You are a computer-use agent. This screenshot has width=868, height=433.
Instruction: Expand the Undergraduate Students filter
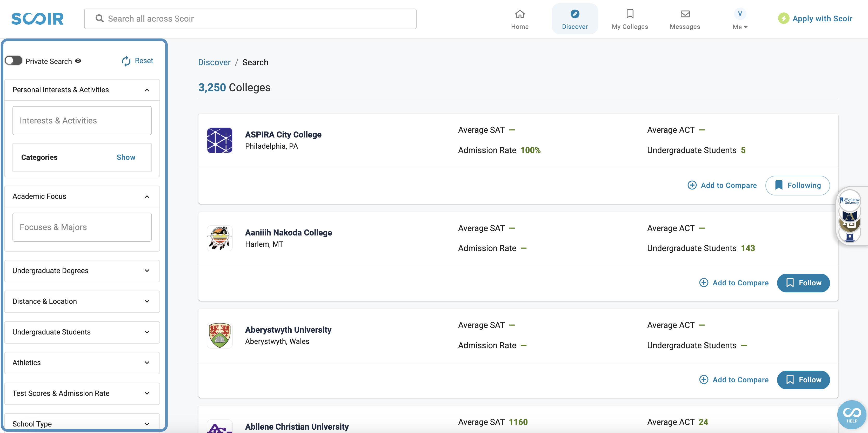pyautogui.click(x=82, y=332)
